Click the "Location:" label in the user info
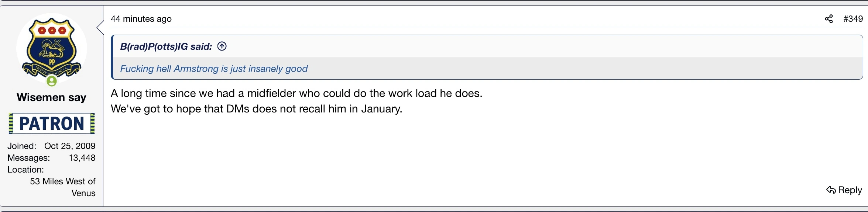The height and width of the screenshot is (212, 868). [25, 170]
